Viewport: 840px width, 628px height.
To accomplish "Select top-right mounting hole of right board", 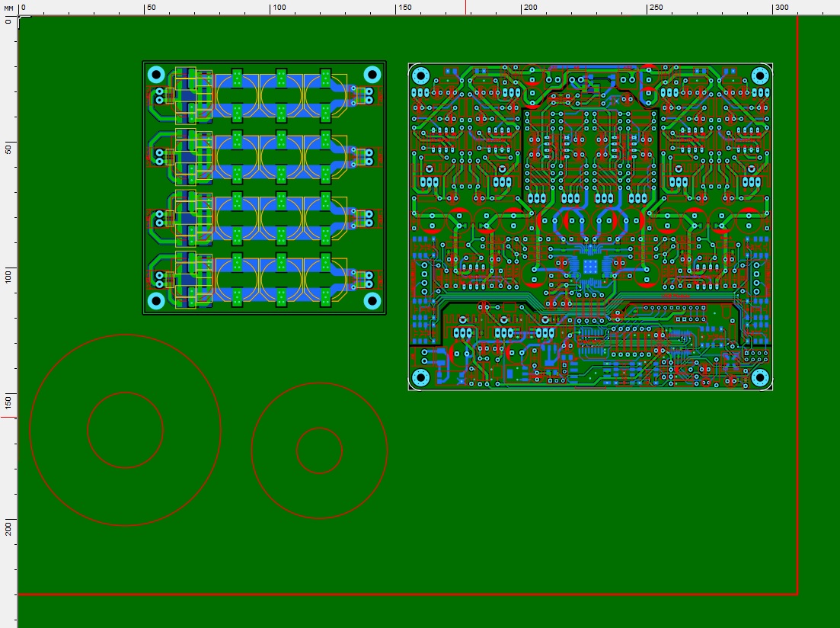I will [759, 75].
